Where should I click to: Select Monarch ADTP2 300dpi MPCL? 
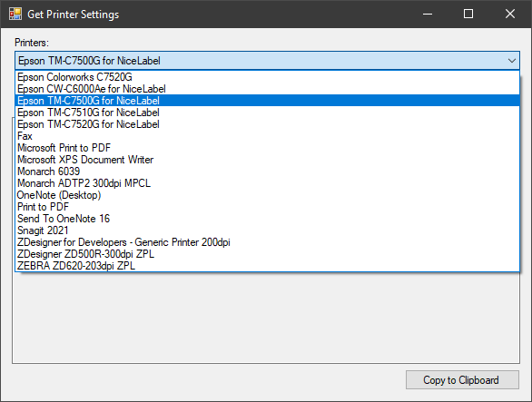click(267, 183)
